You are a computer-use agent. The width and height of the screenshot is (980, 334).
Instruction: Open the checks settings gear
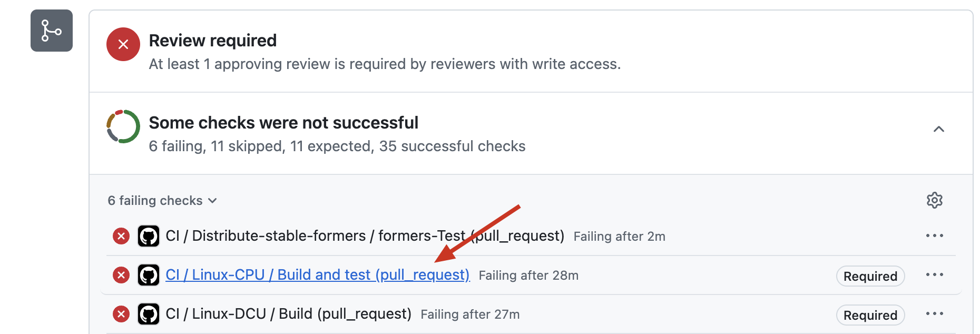tap(935, 200)
